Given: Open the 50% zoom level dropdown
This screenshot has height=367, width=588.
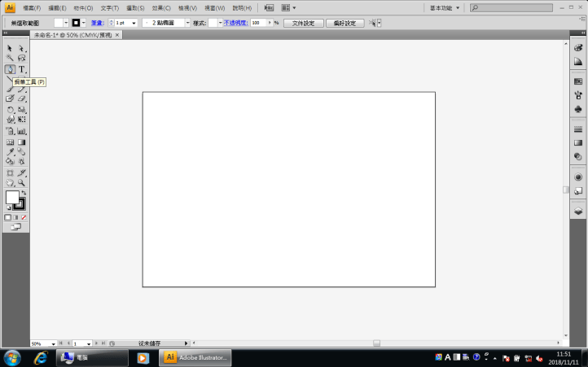Looking at the screenshot, I should 53,343.
